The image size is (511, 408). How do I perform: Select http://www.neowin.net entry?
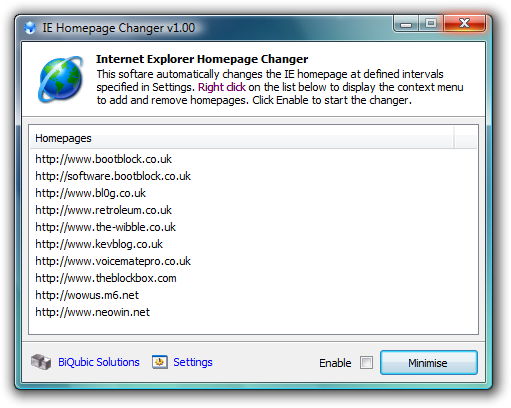[93, 312]
